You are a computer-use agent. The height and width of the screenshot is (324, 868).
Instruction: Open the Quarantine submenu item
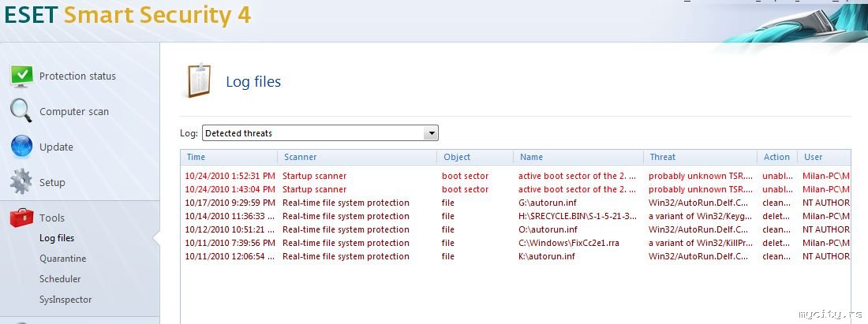[x=62, y=259]
